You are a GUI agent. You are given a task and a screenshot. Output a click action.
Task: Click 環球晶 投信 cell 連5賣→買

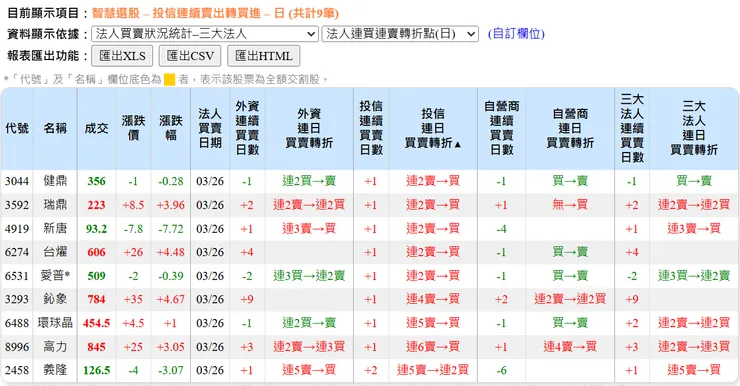click(x=433, y=323)
